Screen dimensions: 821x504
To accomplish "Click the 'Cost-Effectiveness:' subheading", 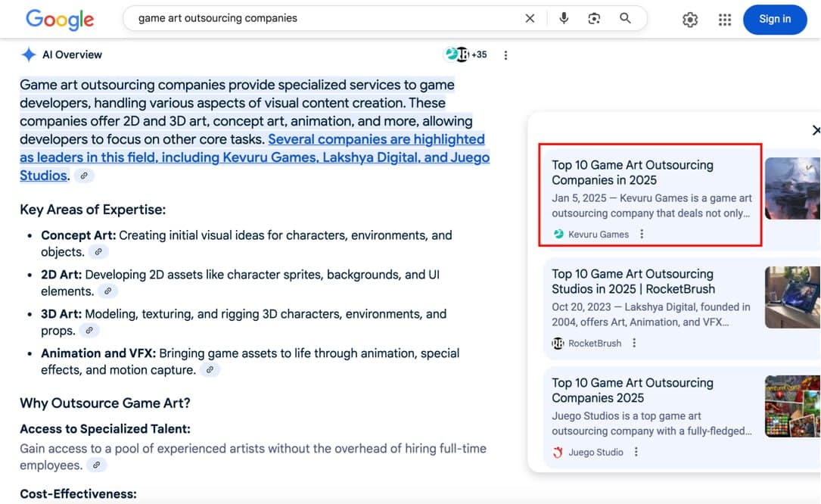I will tap(79, 493).
